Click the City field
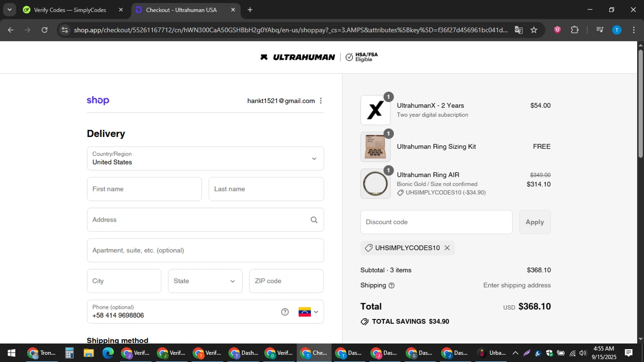Viewport: 644px width, 362px height. (x=124, y=281)
